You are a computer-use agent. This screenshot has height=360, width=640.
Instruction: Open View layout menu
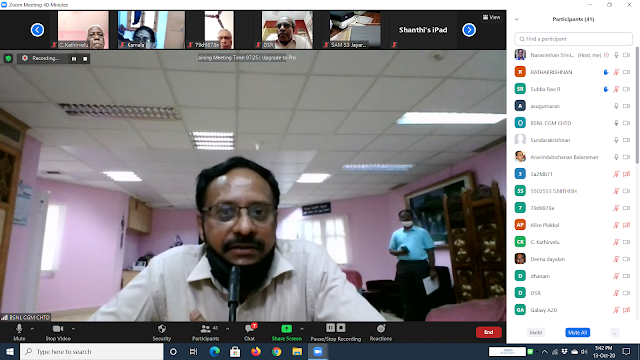pyautogui.click(x=491, y=17)
